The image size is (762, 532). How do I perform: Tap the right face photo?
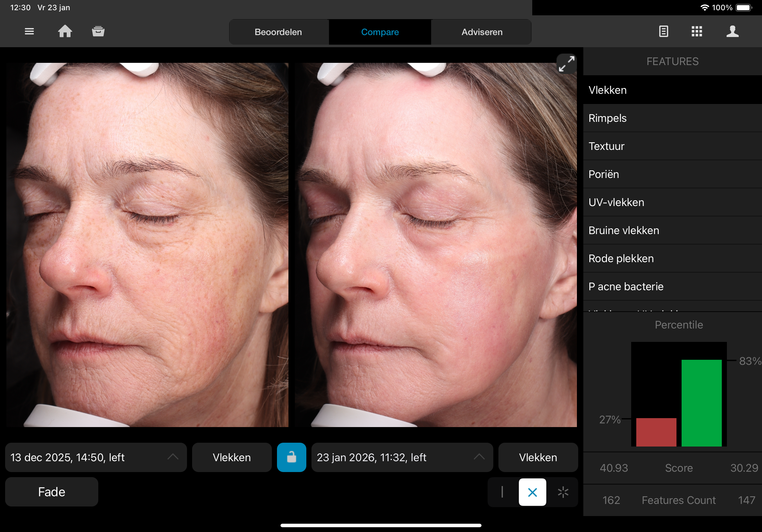tap(436, 245)
